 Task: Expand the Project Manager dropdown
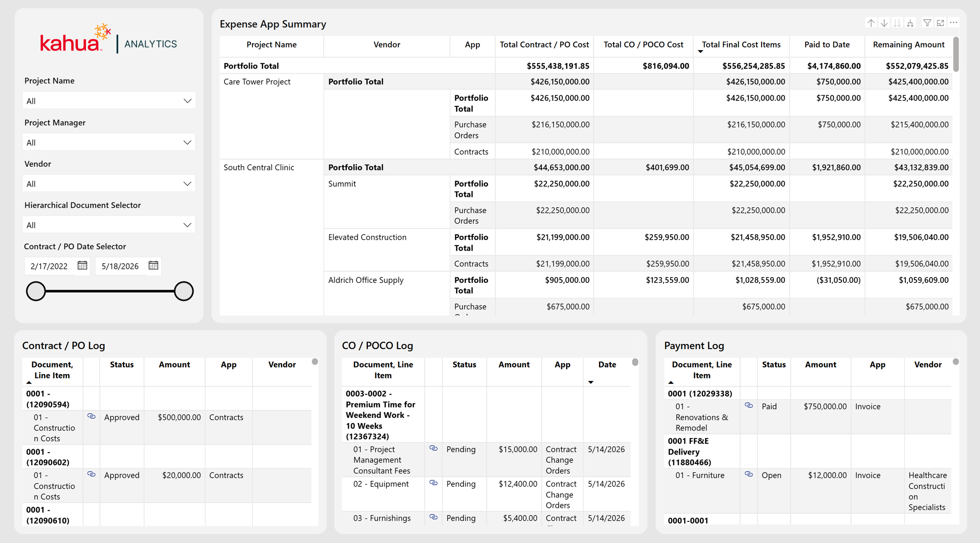coord(109,142)
